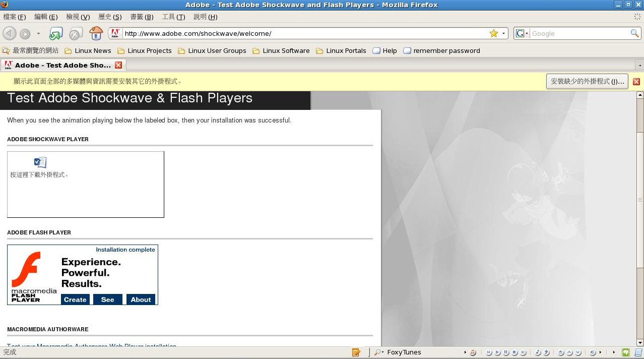
Task: Click the FoxyTunes play button
Action: (497, 352)
